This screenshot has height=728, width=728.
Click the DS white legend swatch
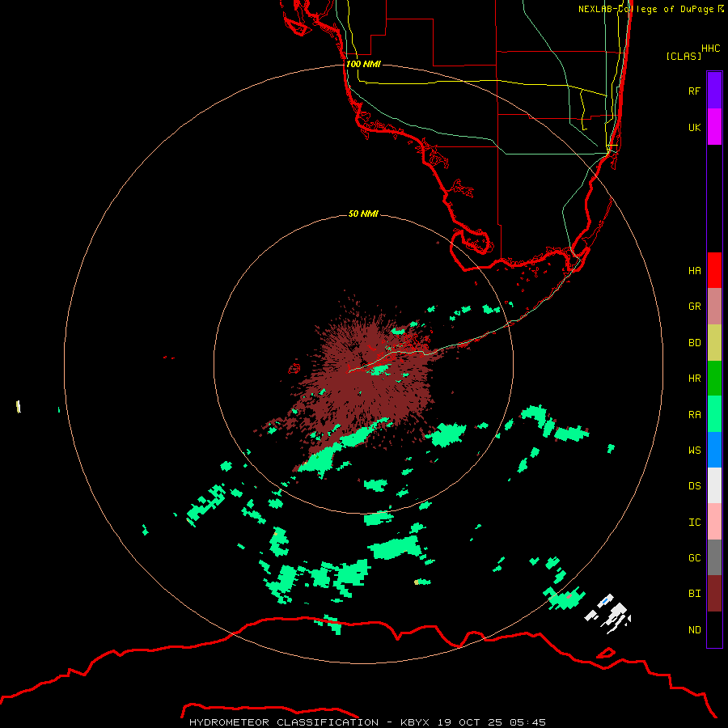click(714, 485)
